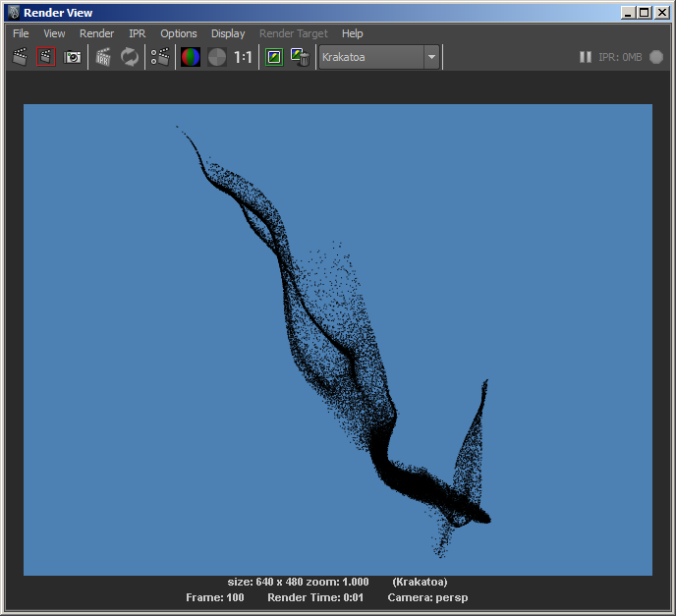
Task: Open the render settings window icon
Action: 159,57
